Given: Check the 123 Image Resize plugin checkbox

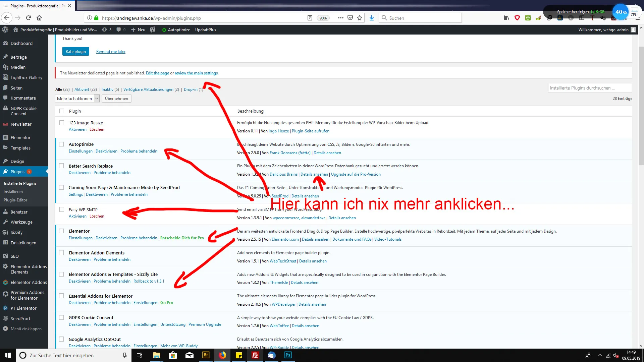Looking at the screenshot, I should click(x=62, y=123).
